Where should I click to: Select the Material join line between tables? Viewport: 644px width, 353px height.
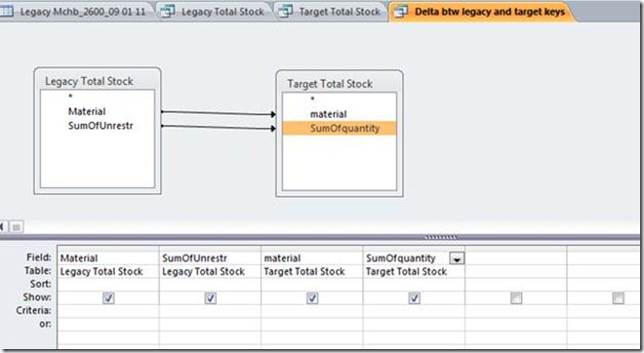click(x=219, y=113)
